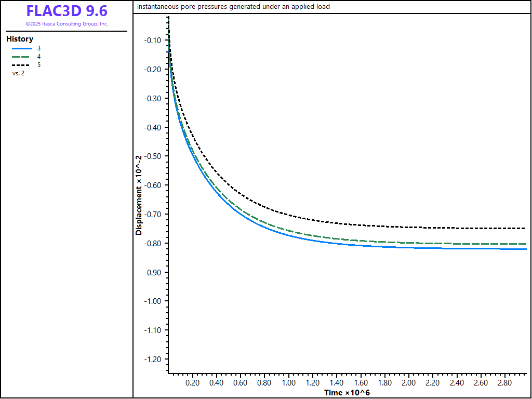Click the right end of the blue curve

pyautogui.click(x=526, y=249)
